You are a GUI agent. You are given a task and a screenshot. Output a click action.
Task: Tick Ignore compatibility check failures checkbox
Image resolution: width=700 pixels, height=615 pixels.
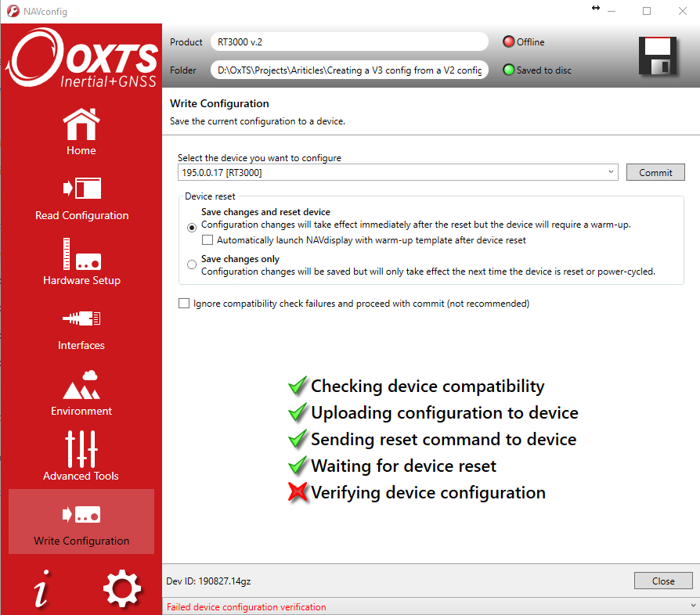(184, 304)
